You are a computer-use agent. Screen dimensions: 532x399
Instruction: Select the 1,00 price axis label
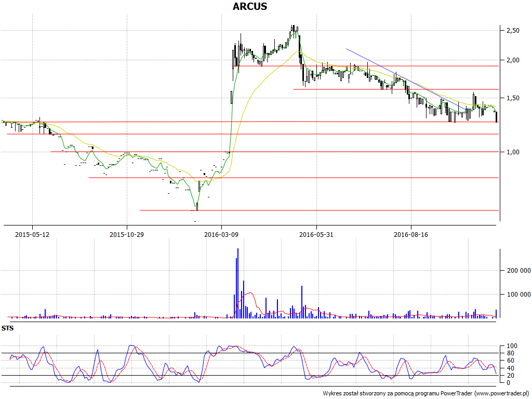coord(513,152)
